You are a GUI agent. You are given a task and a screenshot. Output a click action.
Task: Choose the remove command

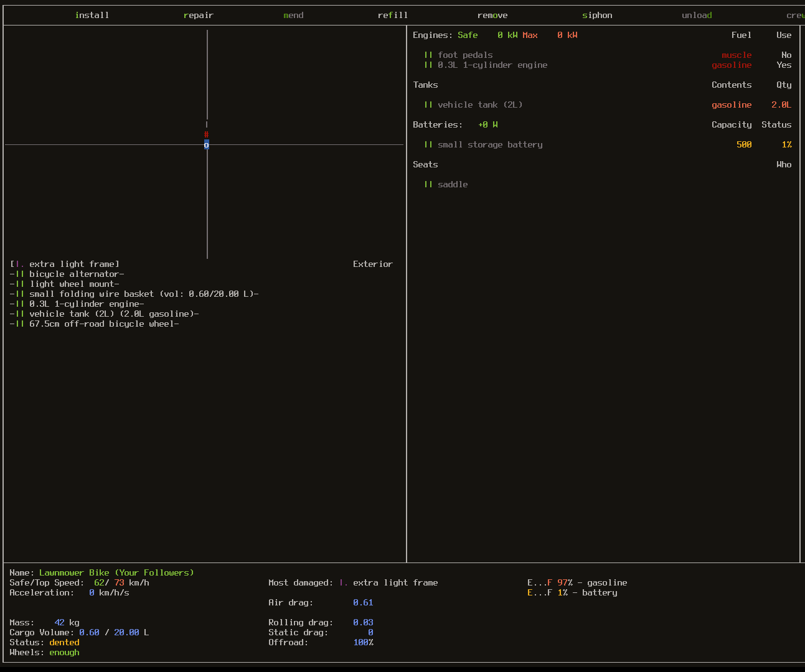tap(492, 16)
